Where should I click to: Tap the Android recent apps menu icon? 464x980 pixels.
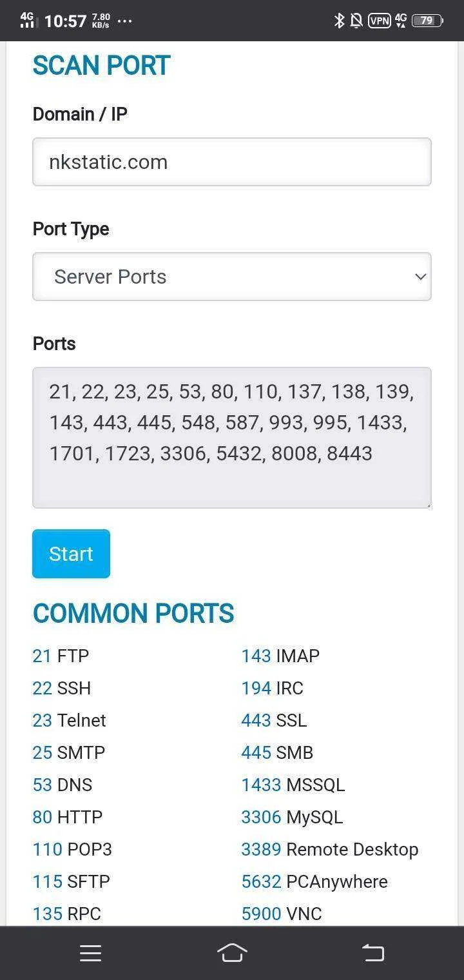(x=90, y=953)
